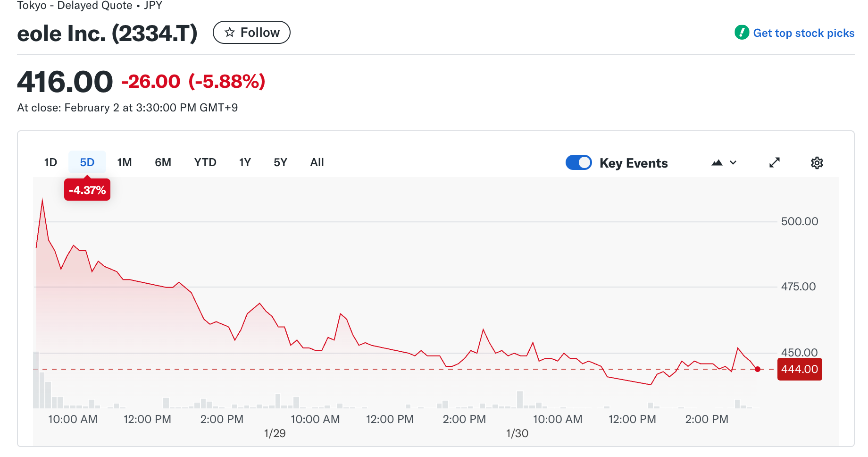Show the 5Y price history
The image size is (868, 457).
[x=280, y=162]
